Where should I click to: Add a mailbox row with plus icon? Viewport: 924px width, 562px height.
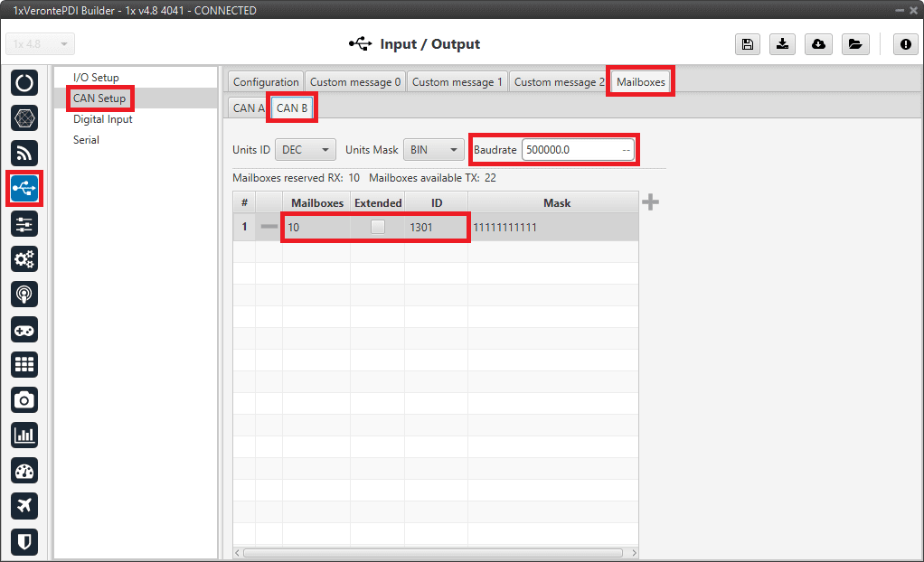pyautogui.click(x=650, y=202)
